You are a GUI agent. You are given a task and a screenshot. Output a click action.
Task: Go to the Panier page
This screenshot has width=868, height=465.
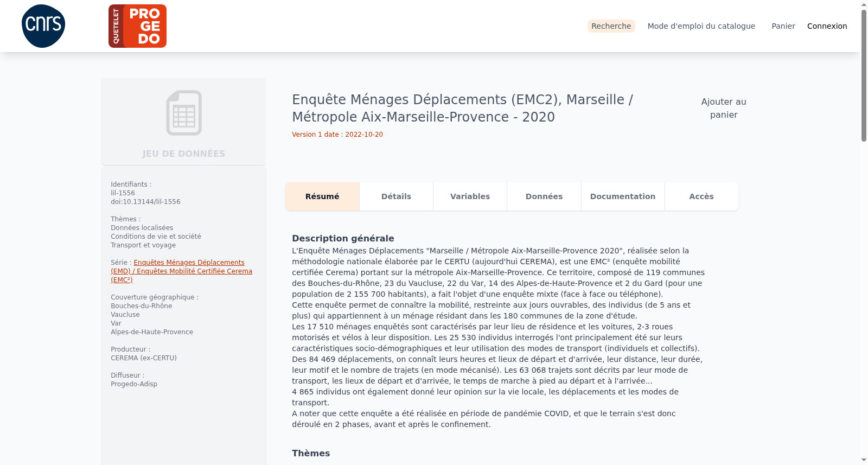pyautogui.click(x=783, y=26)
